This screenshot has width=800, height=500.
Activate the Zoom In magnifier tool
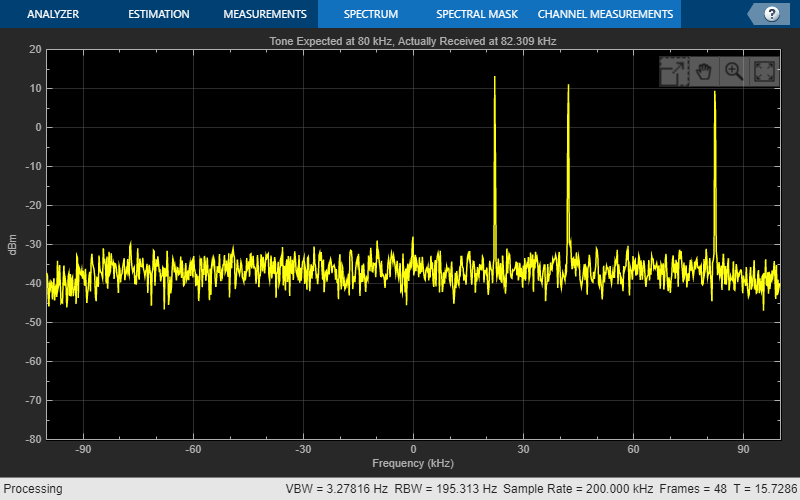coord(733,71)
